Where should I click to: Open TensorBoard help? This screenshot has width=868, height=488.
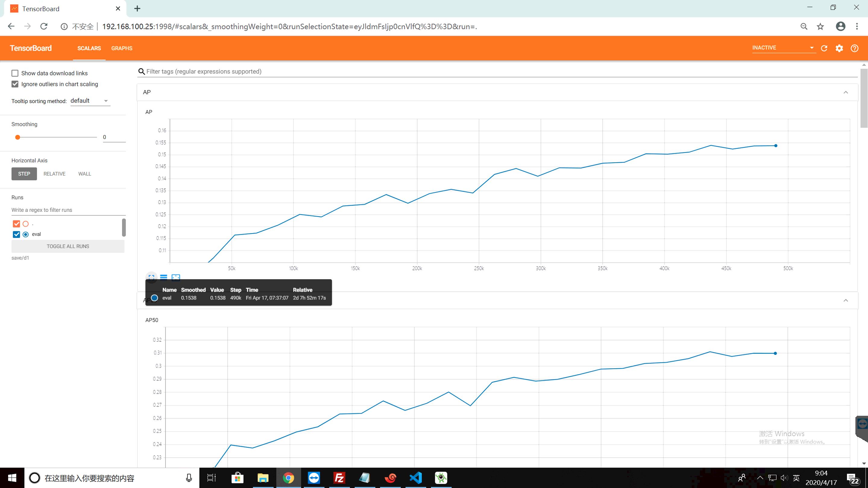pyautogui.click(x=854, y=48)
